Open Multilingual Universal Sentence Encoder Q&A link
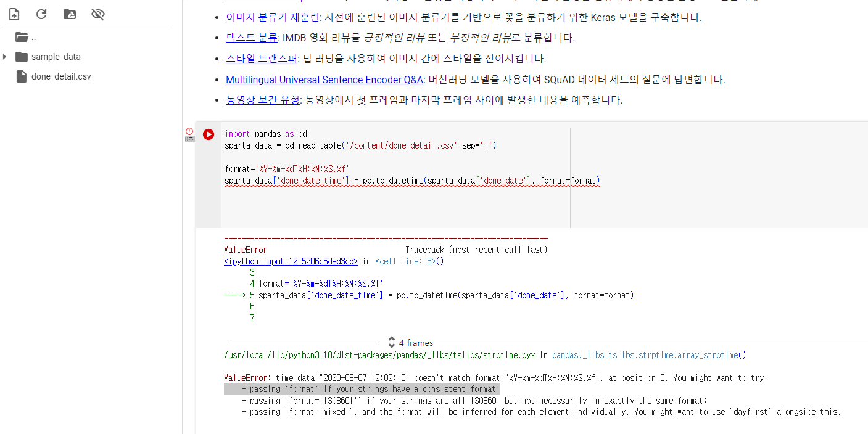The image size is (868, 434). [x=324, y=80]
